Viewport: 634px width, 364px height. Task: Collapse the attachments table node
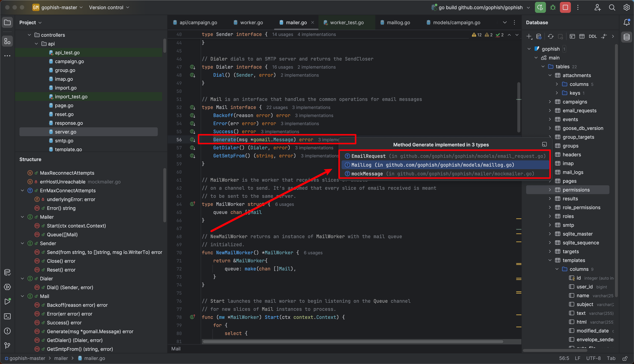(x=550, y=75)
